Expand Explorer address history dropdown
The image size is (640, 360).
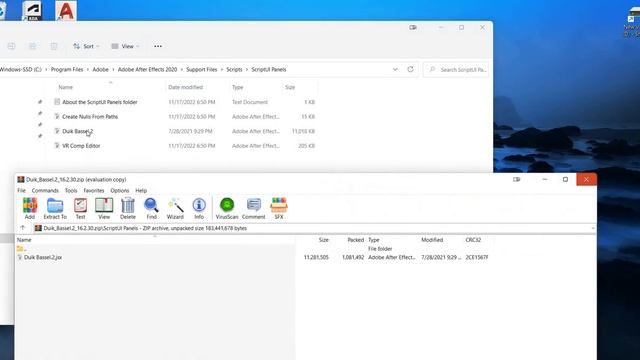pos(395,69)
